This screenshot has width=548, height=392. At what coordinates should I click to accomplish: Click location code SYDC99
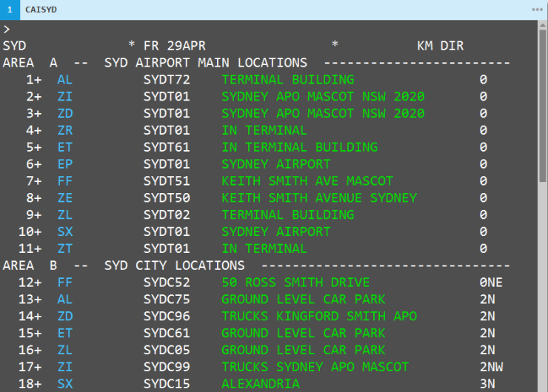[x=167, y=367]
